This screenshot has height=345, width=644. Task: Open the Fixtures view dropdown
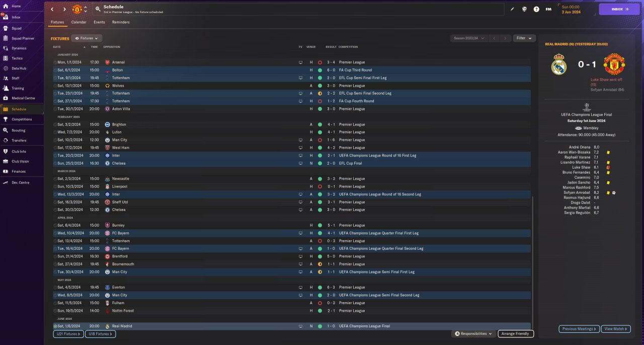tap(87, 38)
